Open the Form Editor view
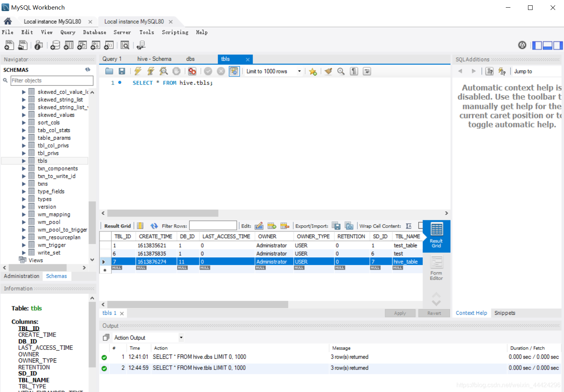 coord(436,268)
